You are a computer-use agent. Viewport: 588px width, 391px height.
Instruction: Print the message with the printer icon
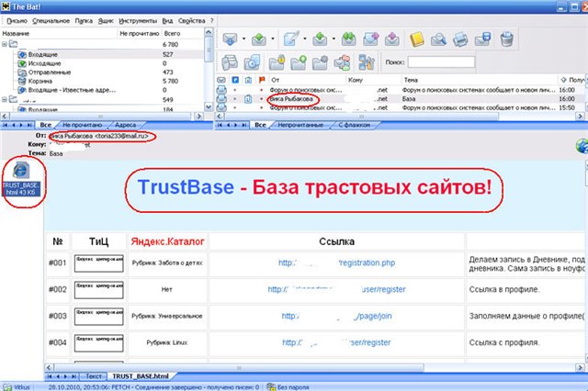point(460,39)
